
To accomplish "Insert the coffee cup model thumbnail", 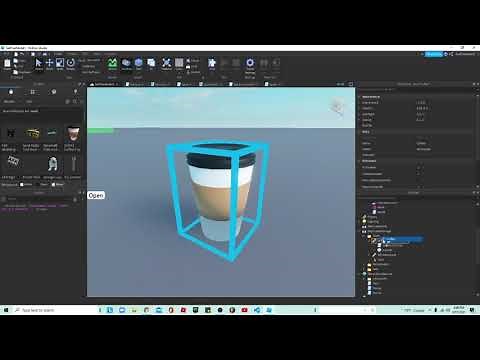I will coord(73,134).
